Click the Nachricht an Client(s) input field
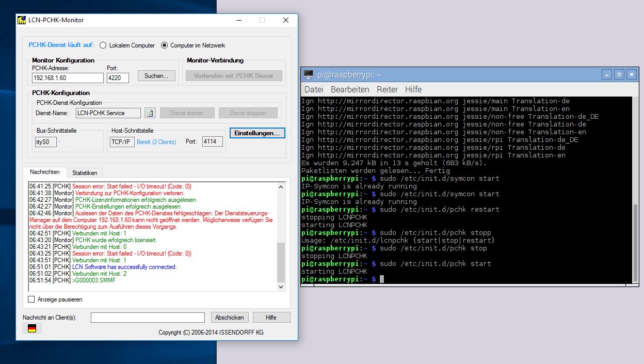 click(x=148, y=318)
